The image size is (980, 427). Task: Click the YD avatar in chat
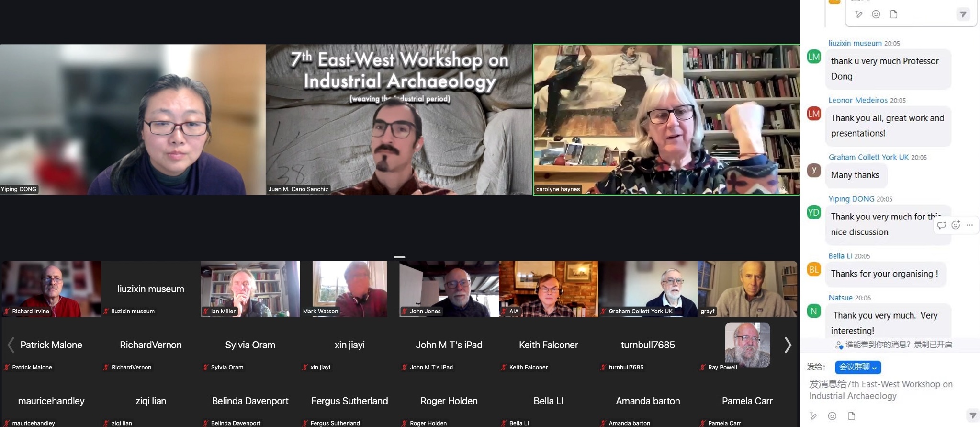(814, 212)
